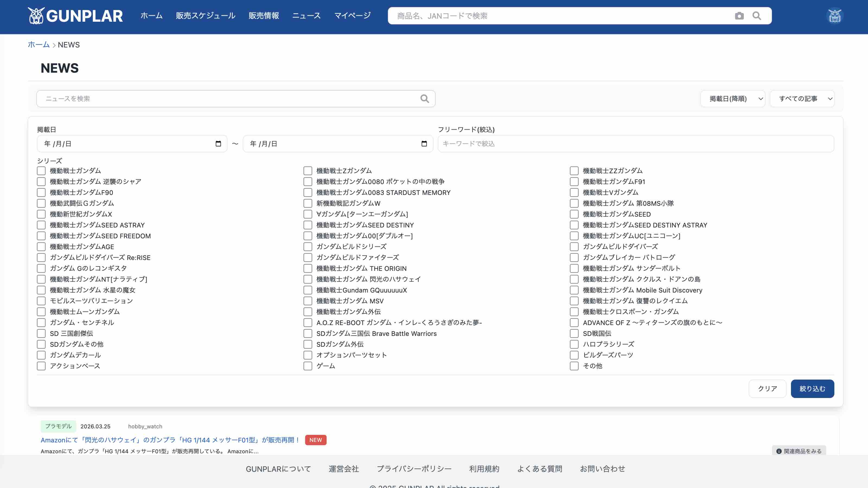Toggle SDガンダム外伝 checkbox
The height and width of the screenshot is (488, 868).
(308, 344)
